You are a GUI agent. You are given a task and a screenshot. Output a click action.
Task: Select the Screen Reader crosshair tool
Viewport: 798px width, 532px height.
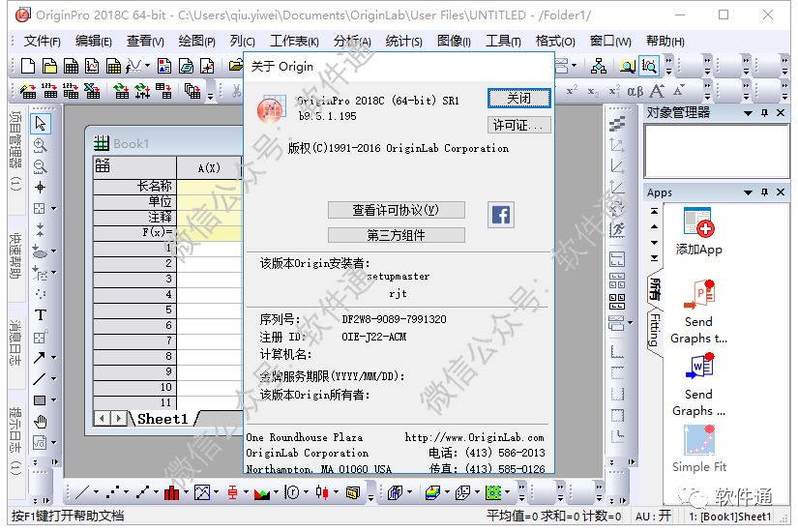click(41, 188)
